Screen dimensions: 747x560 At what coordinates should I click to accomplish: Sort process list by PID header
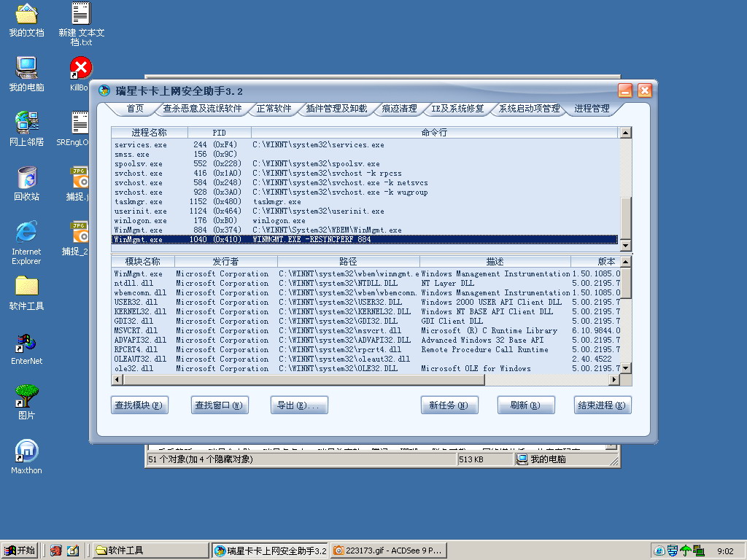click(219, 133)
